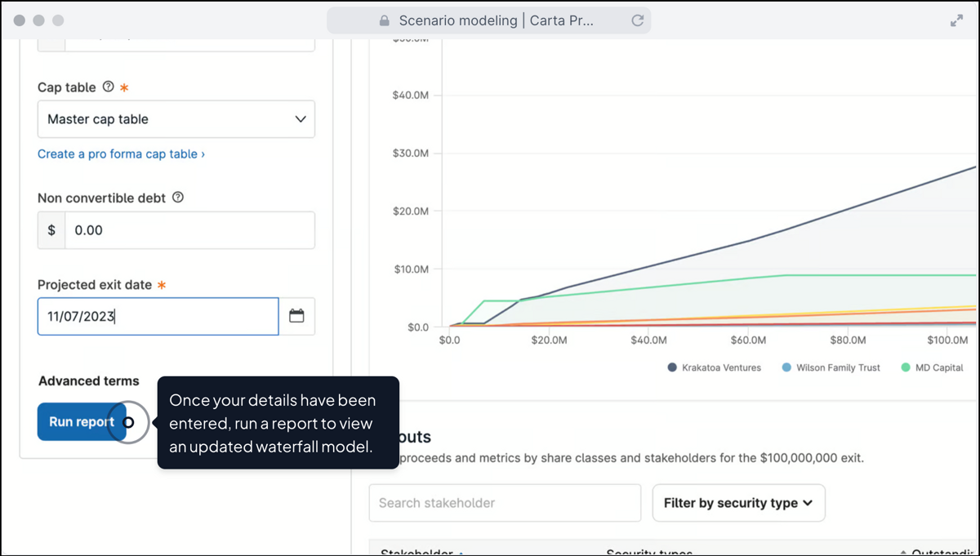Open the calendar icon for exit date
The image size is (980, 556).
tap(297, 316)
